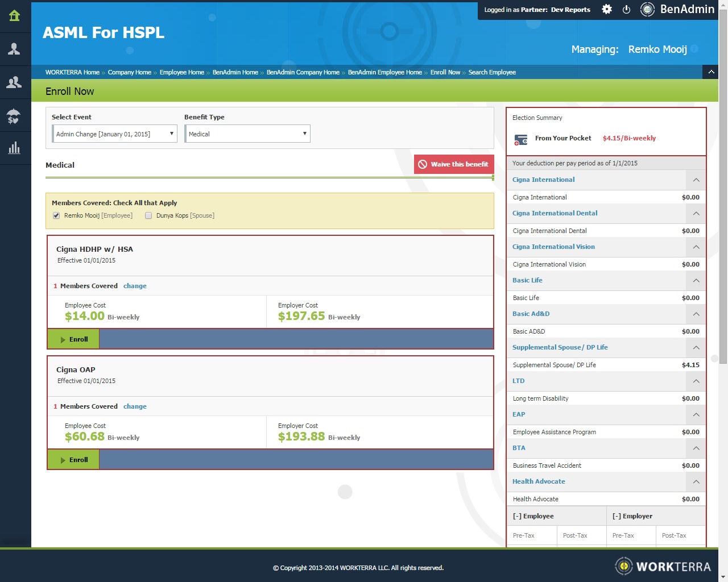The width and height of the screenshot is (728, 582).
Task: Check the Dunya Kops spouse checkbox
Action: coord(148,215)
